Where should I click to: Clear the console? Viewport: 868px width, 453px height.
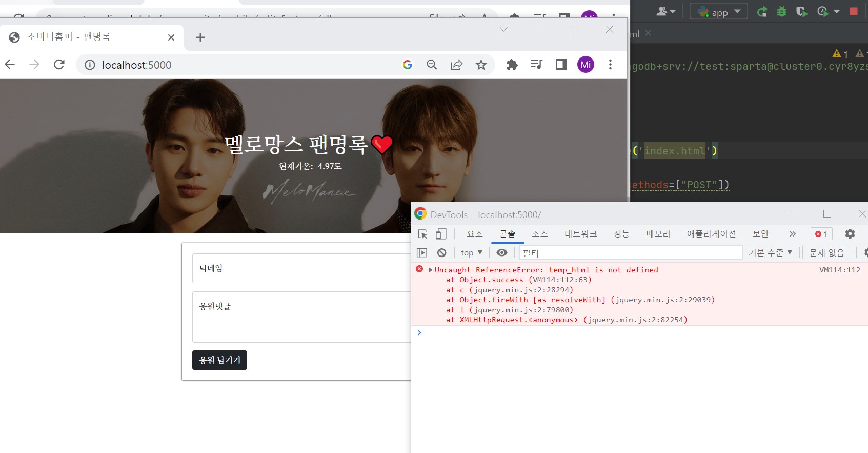coord(441,252)
